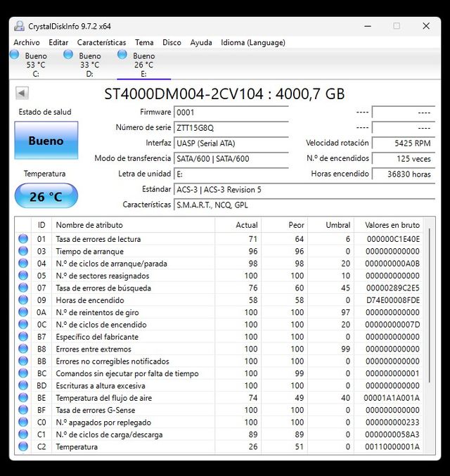Click the CrystalDiskInfo app icon in title bar

[19, 26]
